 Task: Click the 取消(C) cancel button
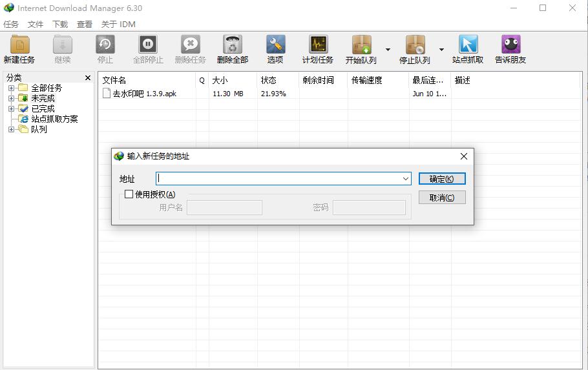[442, 198]
